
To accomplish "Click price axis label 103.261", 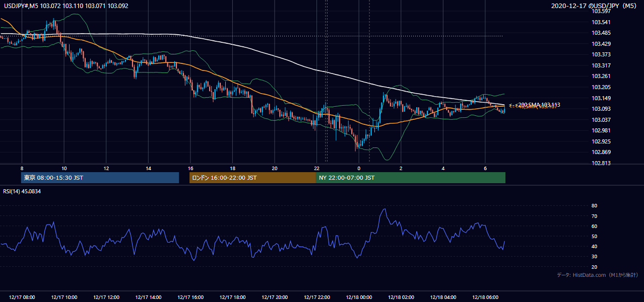I will click(601, 76).
